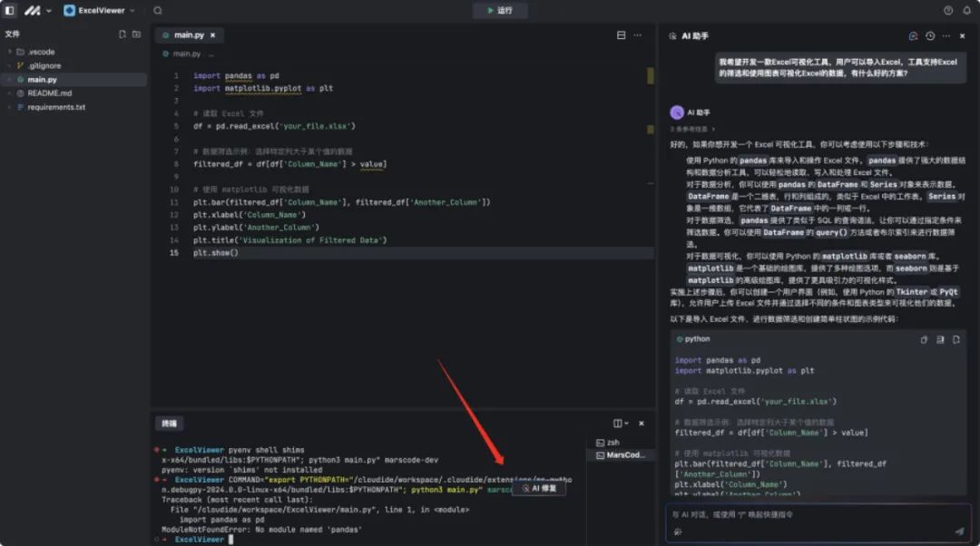Click the AI 修复 fix button in terminal
980x546 pixels.
coord(539,489)
